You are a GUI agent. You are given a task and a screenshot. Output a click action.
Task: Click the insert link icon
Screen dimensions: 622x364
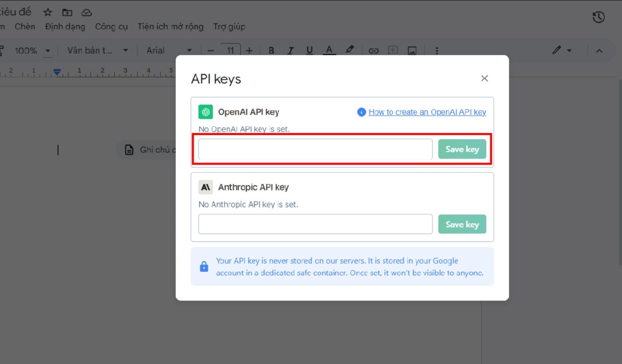[374, 50]
